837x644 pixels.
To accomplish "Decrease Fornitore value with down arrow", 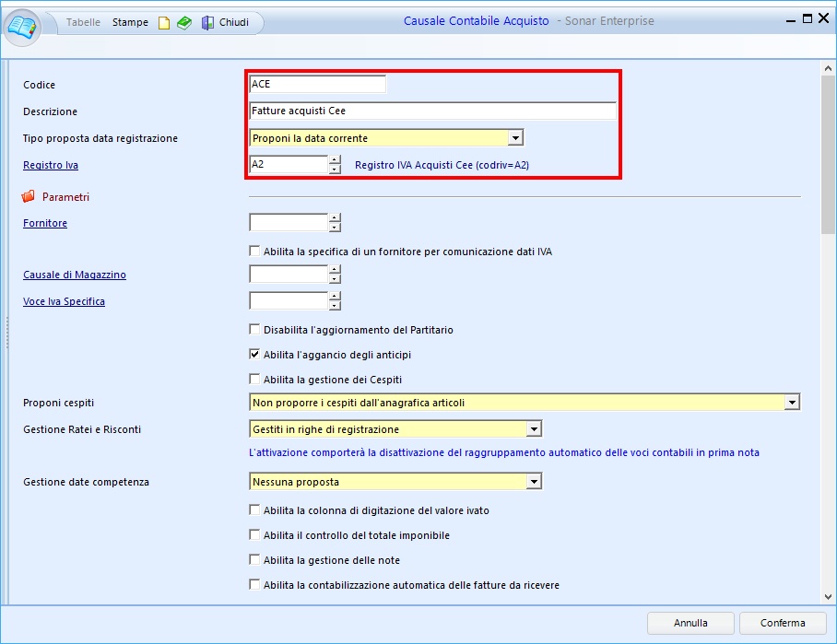I will pyautogui.click(x=335, y=228).
